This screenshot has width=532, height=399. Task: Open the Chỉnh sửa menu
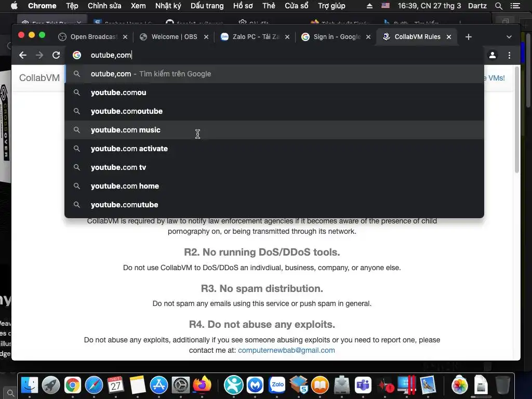(104, 6)
